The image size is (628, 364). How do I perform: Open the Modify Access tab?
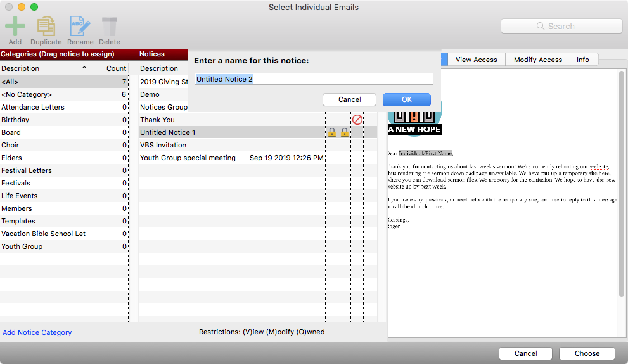point(537,60)
